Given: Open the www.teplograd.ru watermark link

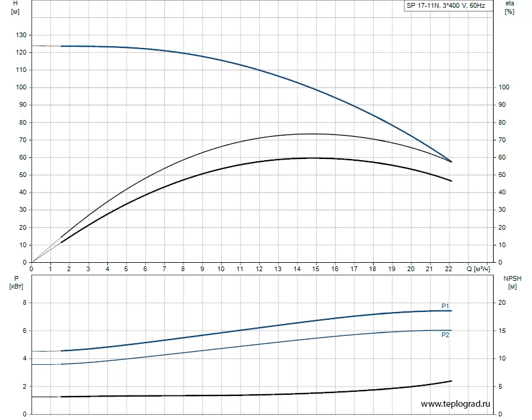Looking at the screenshot, I should coord(456,405).
